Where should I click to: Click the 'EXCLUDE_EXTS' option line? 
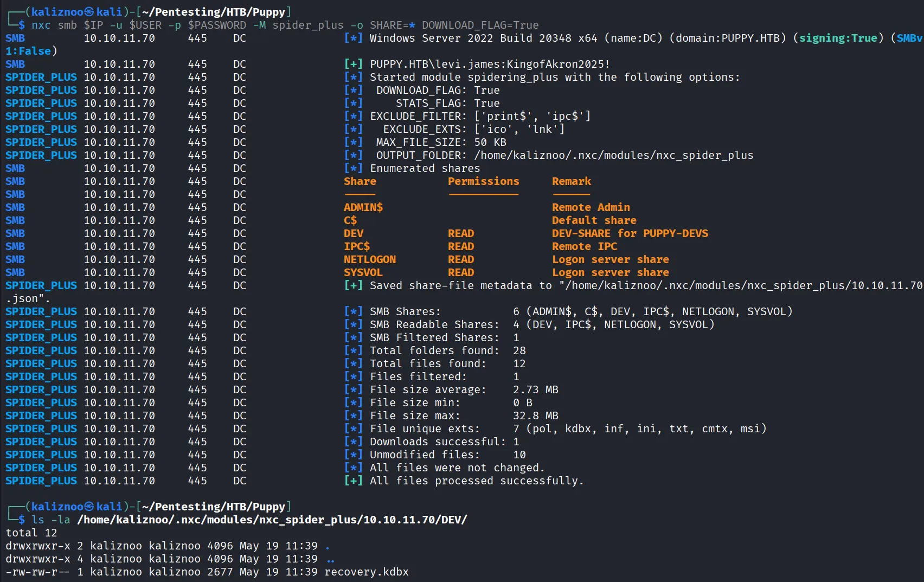pos(474,129)
